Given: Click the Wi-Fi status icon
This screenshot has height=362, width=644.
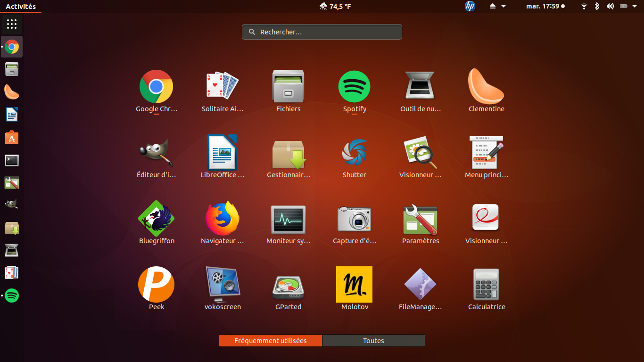Looking at the screenshot, I should click(x=584, y=6).
